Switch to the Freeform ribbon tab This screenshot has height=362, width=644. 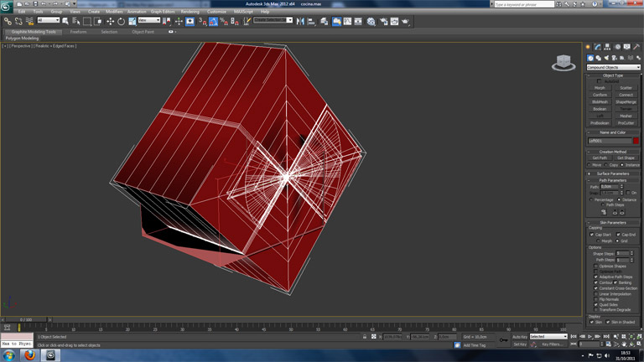(78, 32)
